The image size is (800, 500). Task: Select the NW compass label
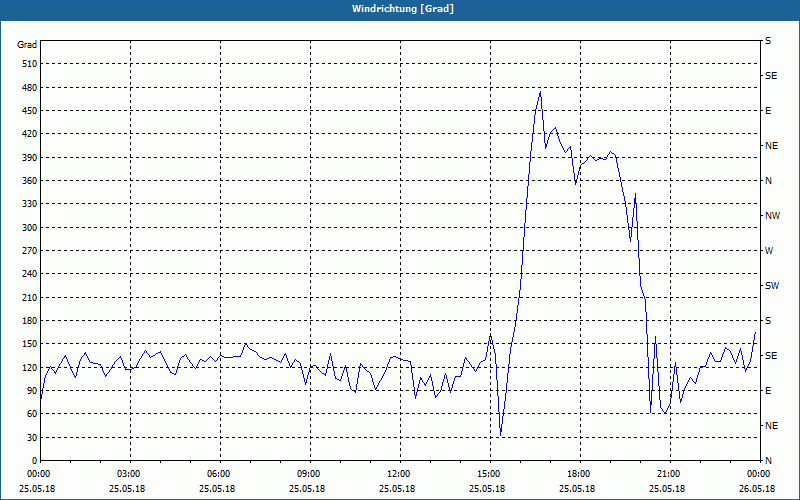772,216
